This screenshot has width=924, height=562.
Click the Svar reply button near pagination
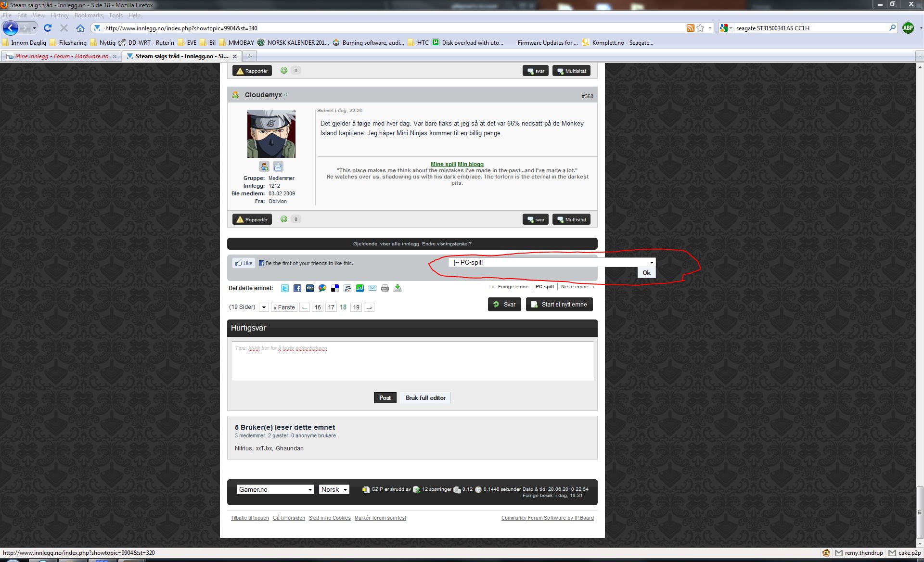[504, 304]
